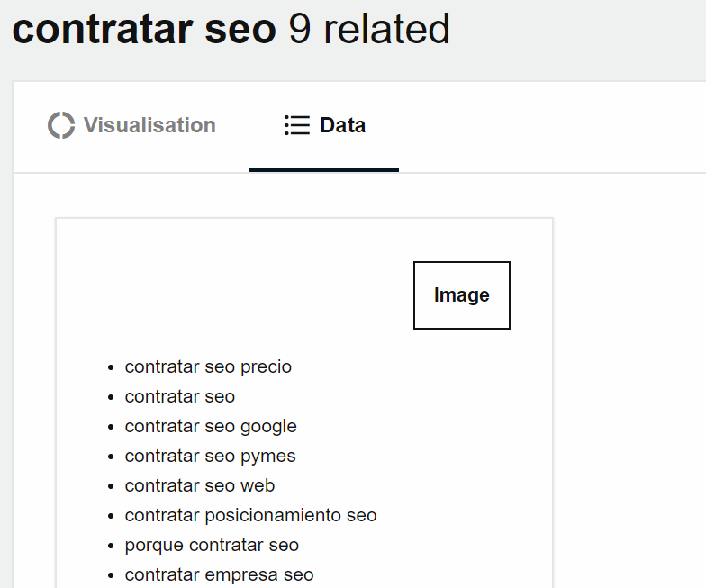Click the 'contratar seo web' entry
This screenshot has height=588, width=706.
(200, 485)
